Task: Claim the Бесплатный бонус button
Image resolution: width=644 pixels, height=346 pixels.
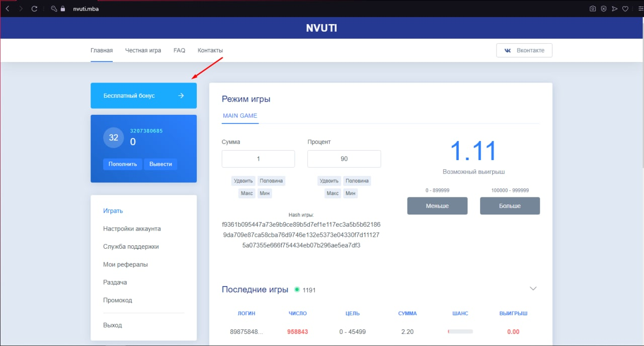Action: (x=143, y=96)
